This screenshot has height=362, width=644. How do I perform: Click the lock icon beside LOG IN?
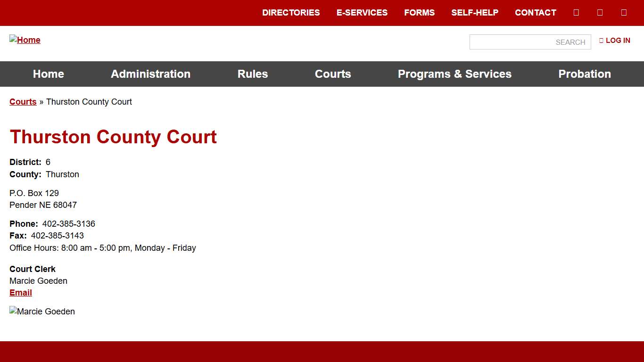[601, 41]
